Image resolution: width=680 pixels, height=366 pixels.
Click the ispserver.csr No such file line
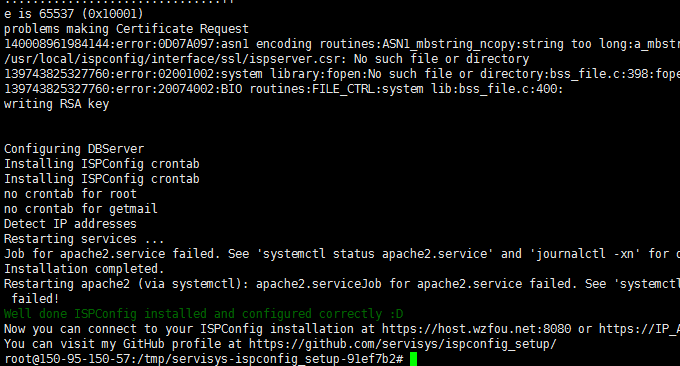[x=266, y=59]
